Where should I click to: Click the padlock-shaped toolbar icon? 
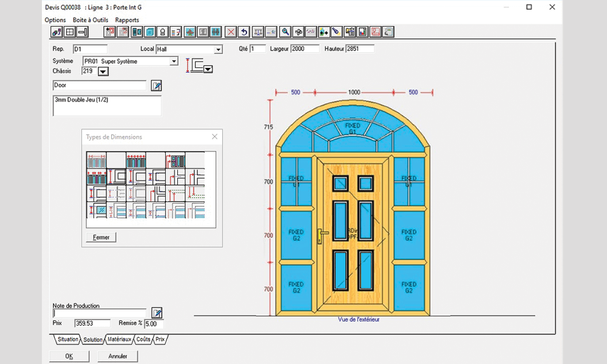pos(162,32)
